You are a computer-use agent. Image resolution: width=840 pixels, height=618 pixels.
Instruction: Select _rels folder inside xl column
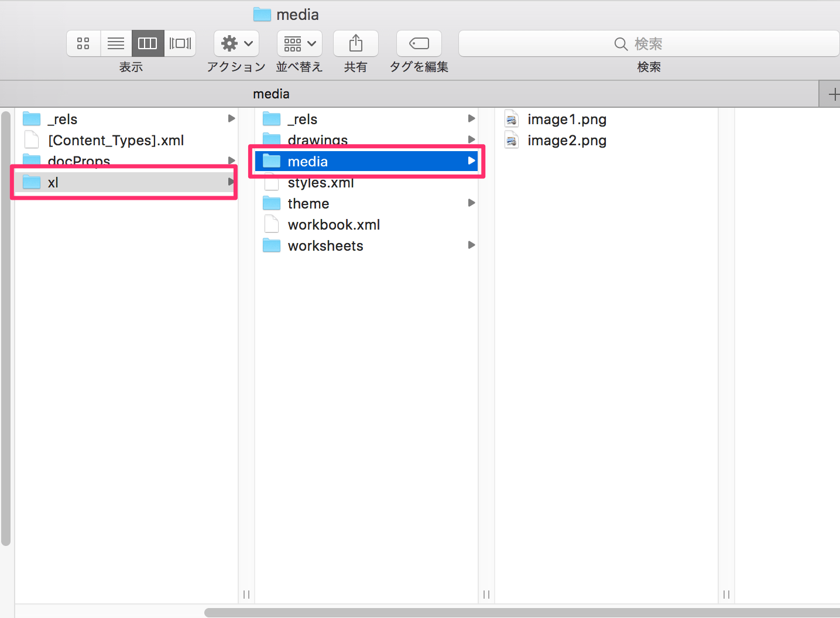366,119
